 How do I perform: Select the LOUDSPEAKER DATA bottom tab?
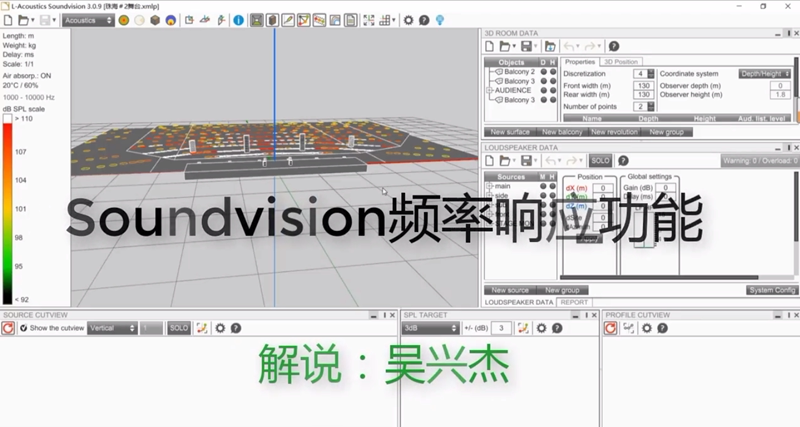[x=518, y=302]
